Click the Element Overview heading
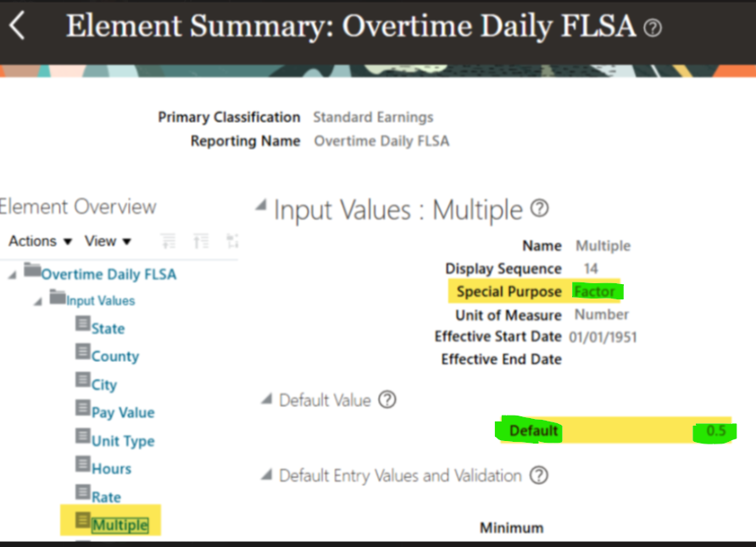The image size is (756, 547). point(78,206)
